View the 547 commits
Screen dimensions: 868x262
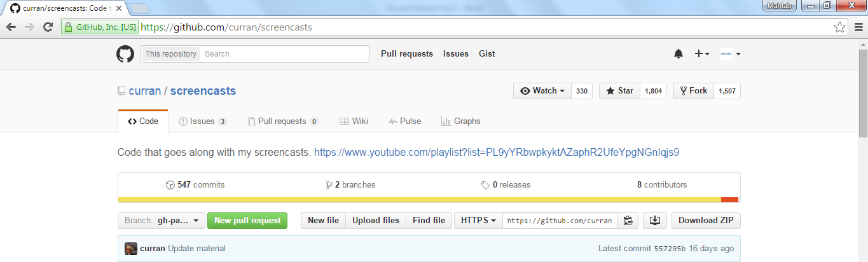[195, 185]
